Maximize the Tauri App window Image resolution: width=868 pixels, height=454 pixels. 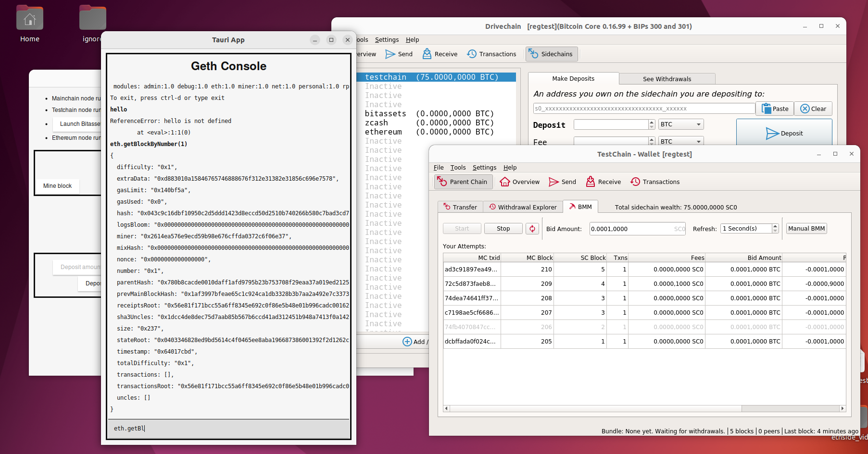[331, 40]
